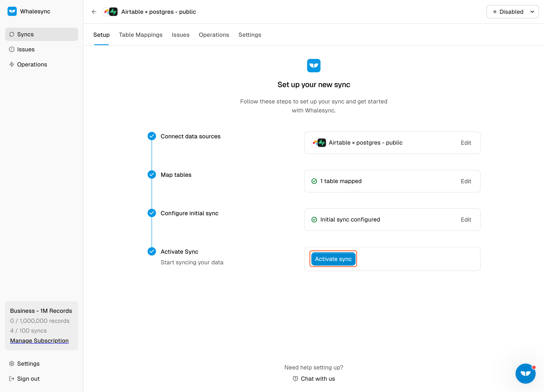
Task: Click the Syncs refresh icon in sidebar
Action: pos(12,34)
